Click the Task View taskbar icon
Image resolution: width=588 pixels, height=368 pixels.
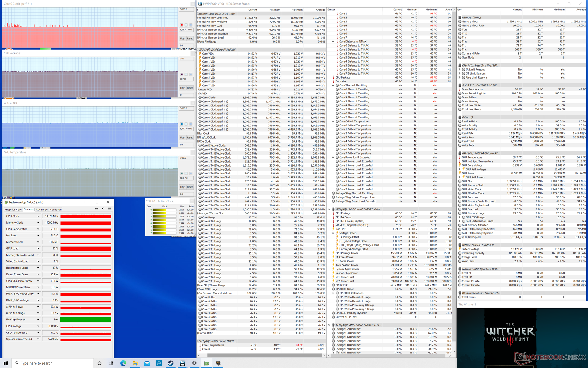pyautogui.click(x=111, y=363)
